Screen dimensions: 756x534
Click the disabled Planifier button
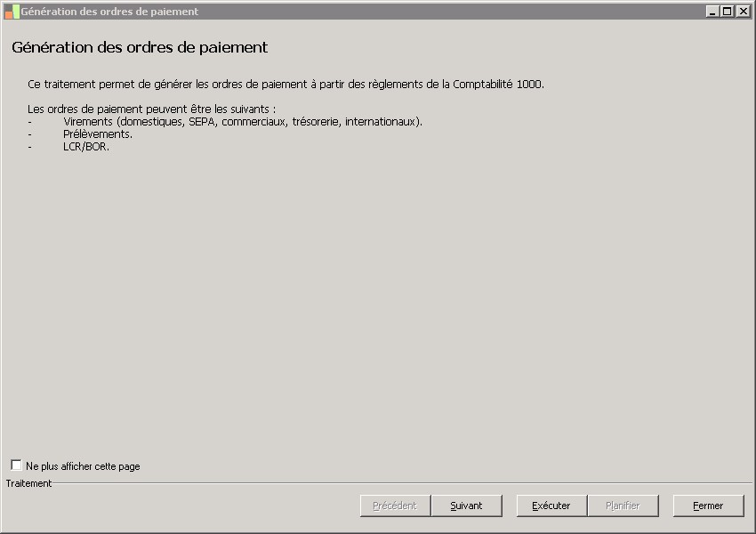coord(623,506)
